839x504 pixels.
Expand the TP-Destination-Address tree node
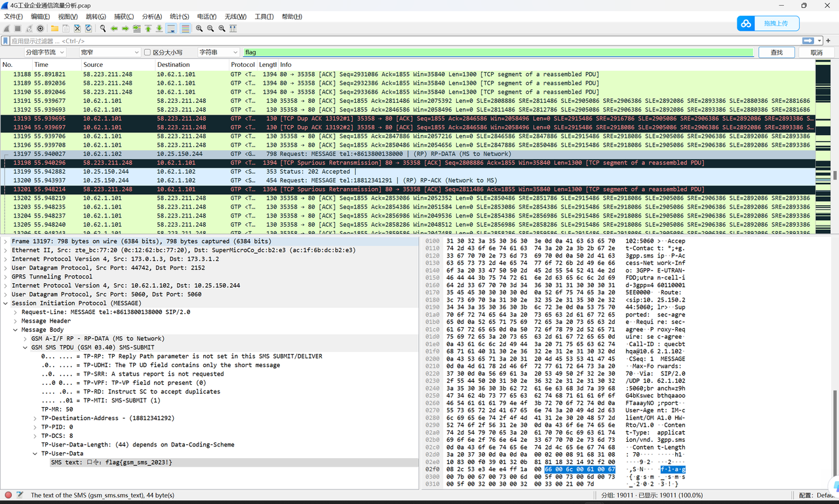(x=36, y=417)
